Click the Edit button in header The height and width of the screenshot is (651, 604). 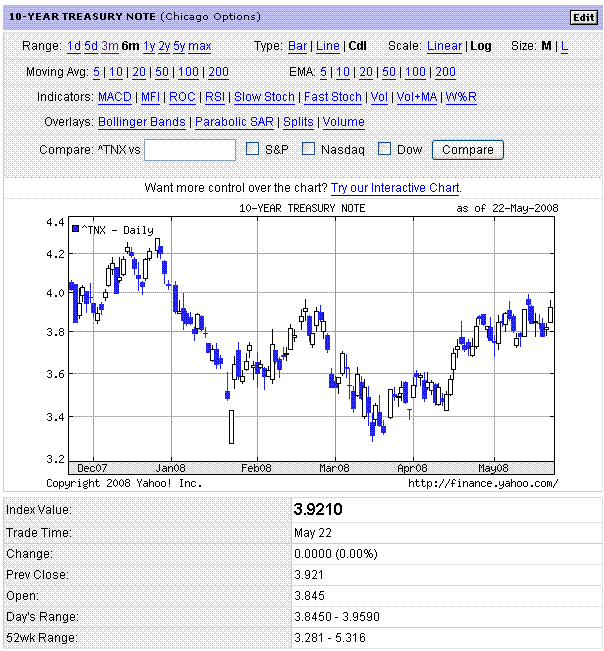point(583,17)
